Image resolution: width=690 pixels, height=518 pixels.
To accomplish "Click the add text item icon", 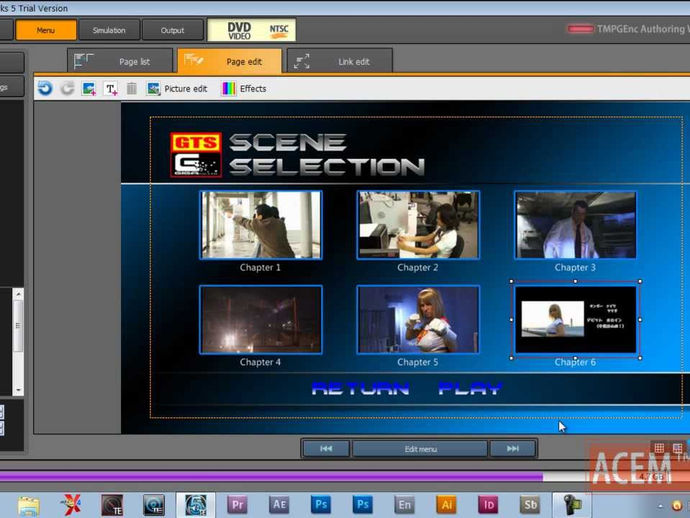I will pos(111,89).
